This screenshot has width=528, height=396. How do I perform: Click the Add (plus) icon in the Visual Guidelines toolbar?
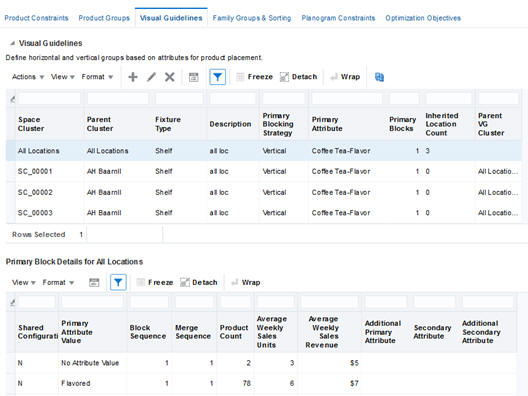133,77
